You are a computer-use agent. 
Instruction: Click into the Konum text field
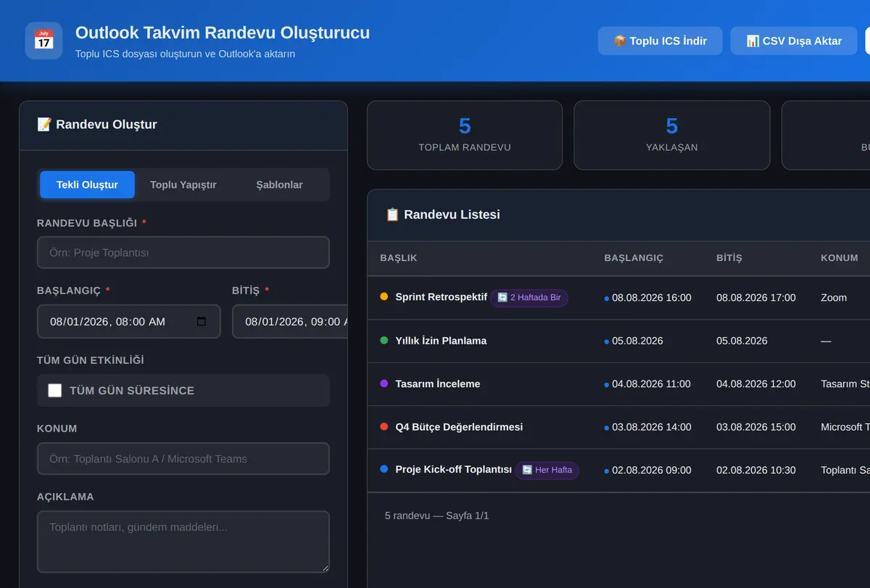point(183,459)
